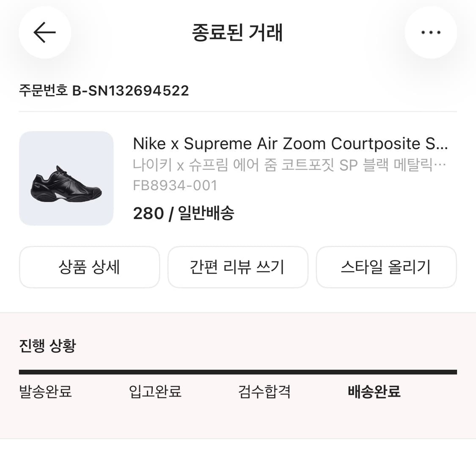Select the 발송완료 shipping status step
This screenshot has width=476, height=453.
[46, 392]
